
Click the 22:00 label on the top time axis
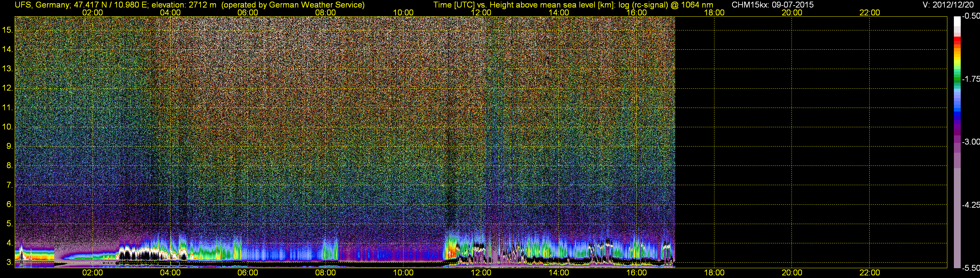(870, 12)
